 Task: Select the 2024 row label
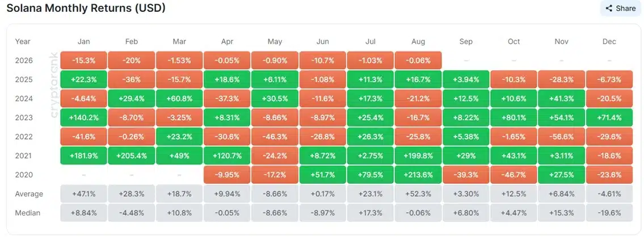23,99
